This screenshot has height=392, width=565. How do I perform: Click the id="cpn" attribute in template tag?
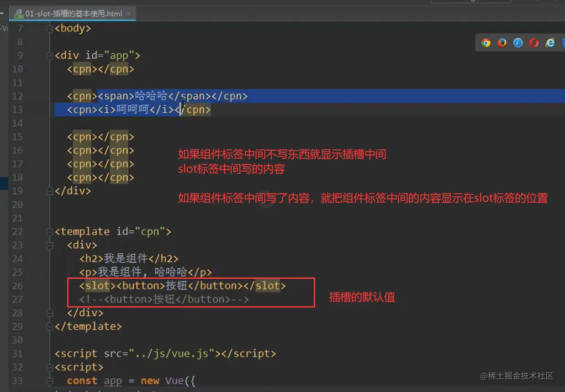click(141, 232)
